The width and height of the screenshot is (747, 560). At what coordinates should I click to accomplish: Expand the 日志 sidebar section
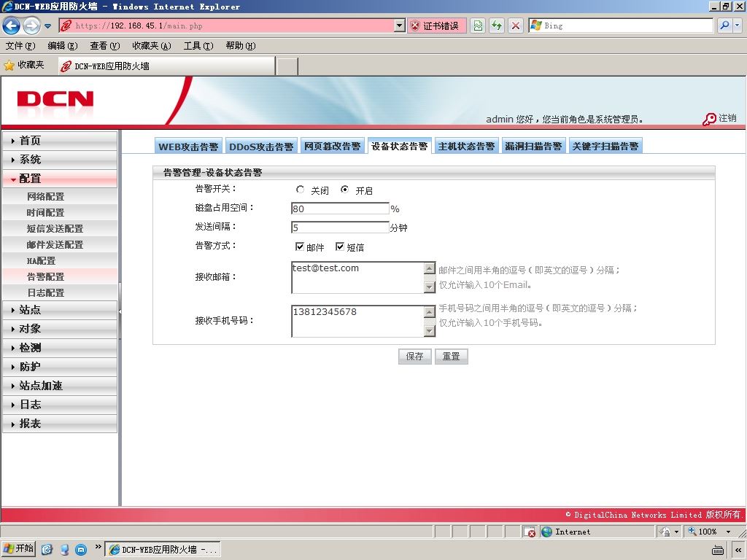click(60, 405)
